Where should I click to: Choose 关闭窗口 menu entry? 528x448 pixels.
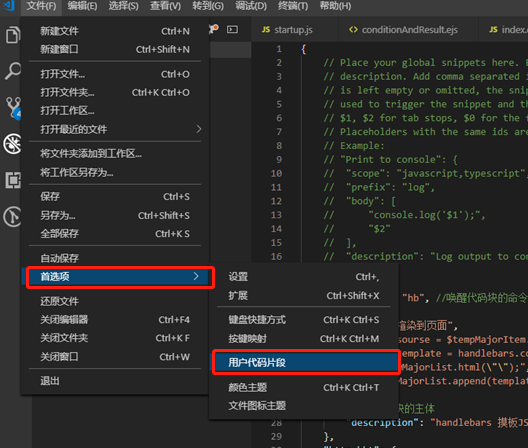(114, 356)
